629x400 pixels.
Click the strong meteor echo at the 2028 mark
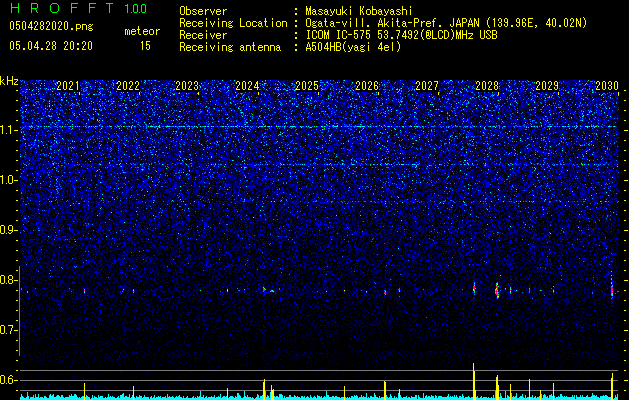click(497, 290)
